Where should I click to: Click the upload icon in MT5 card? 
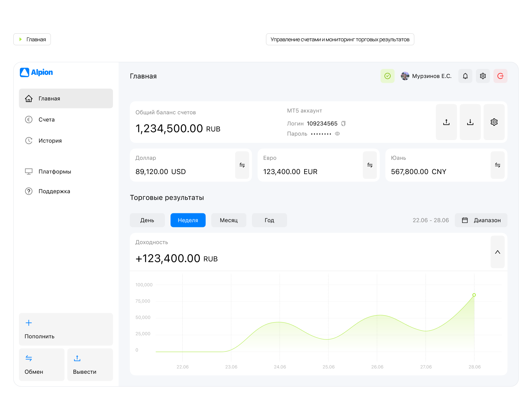tap(446, 122)
